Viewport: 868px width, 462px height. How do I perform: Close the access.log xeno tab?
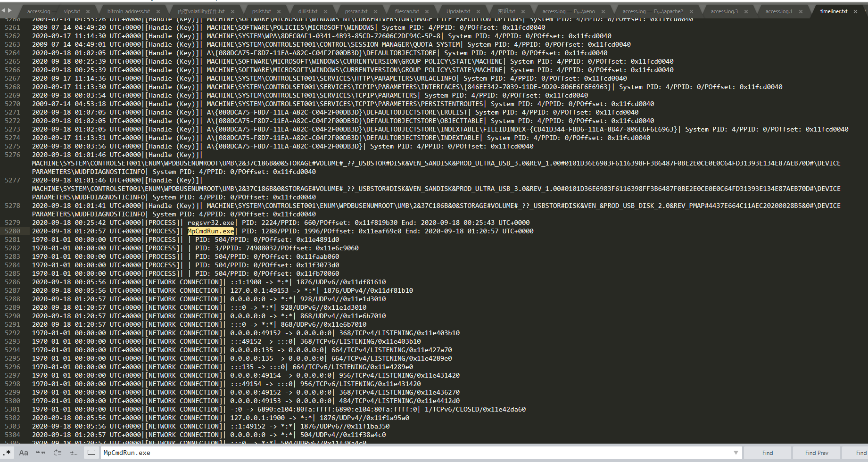click(603, 11)
